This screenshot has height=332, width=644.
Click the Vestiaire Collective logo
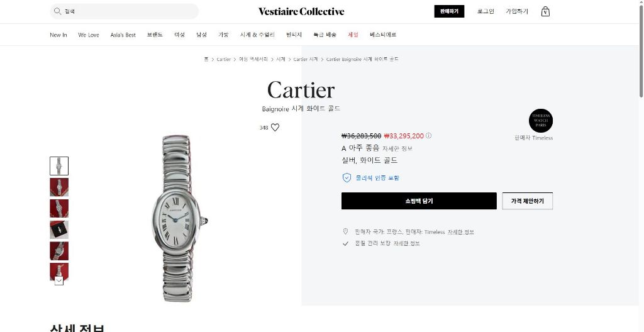click(301, 11)
